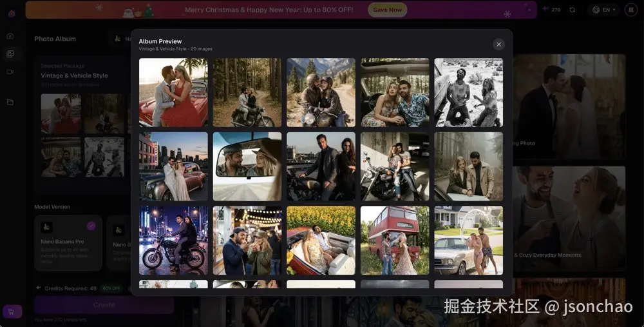Image resolution: width=644 pixels, height=327 pixels.
Task: Click the sparkle credits icon beside 270
Action: point(545,9)
